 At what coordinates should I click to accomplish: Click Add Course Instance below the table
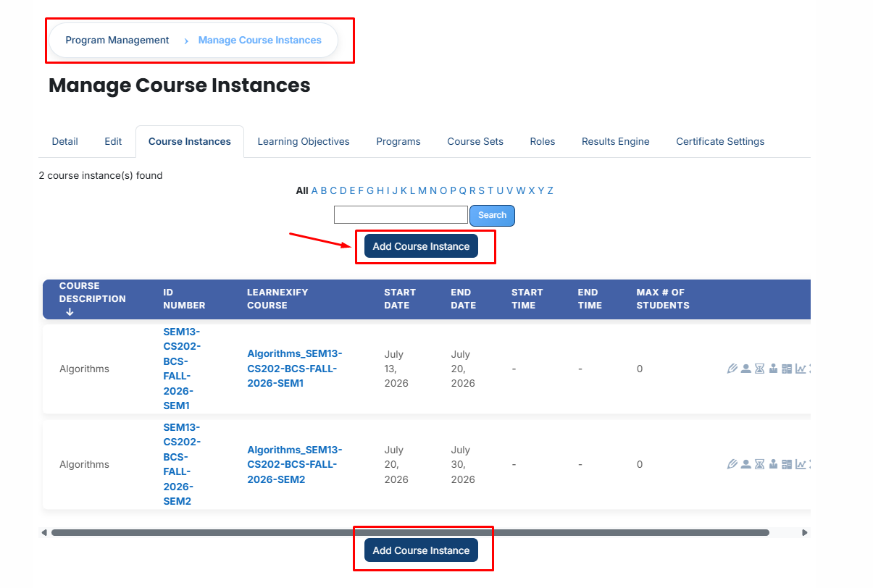click(x=421, y=550)
